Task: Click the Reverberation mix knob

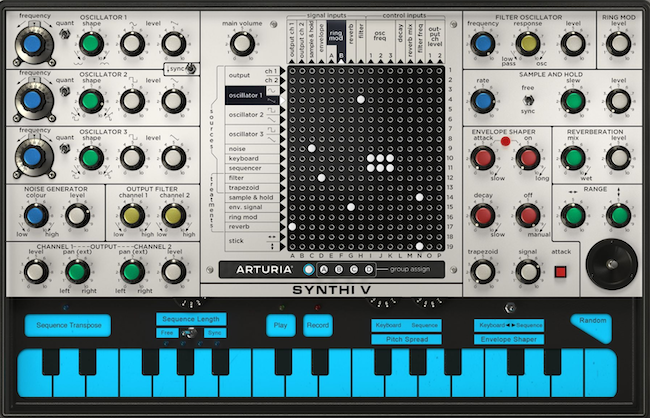Action: 572,157
